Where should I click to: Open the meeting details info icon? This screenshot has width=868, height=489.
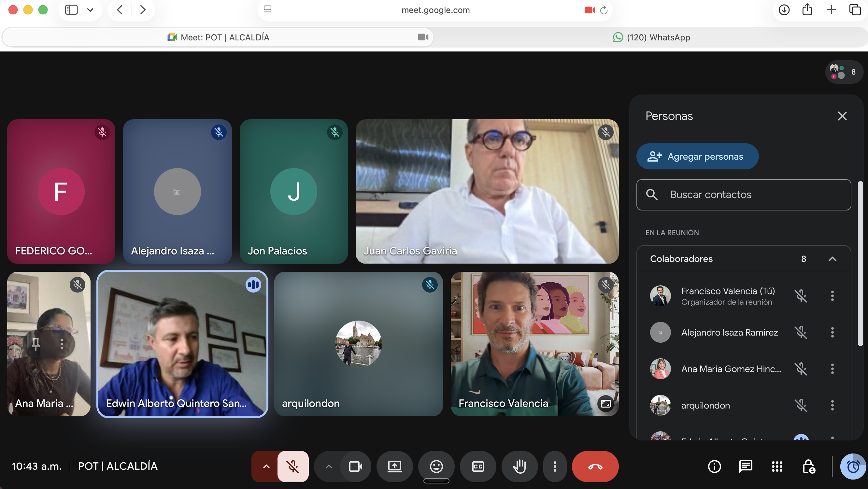pos(714,467)
